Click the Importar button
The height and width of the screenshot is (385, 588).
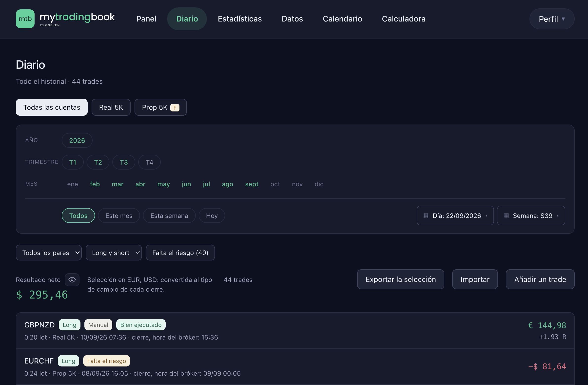(475, 279)
